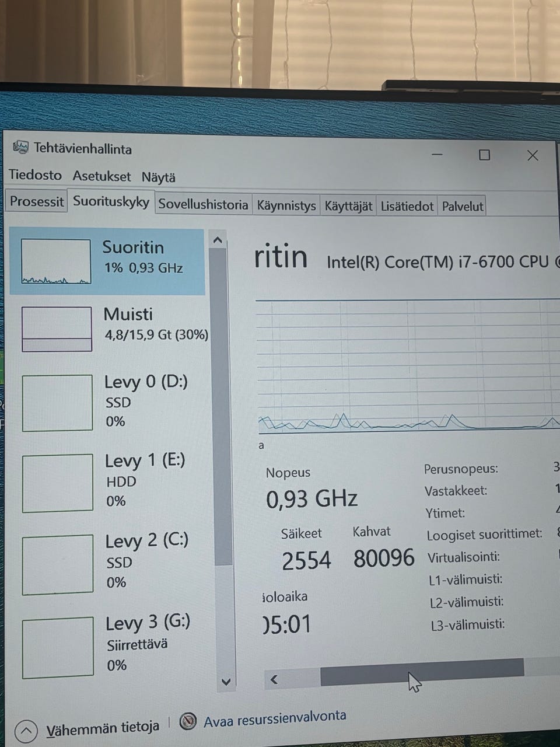Viewport: 560px width, 747px height.
Task: Click the Kahvat value 80096
Action: [384, 558]
